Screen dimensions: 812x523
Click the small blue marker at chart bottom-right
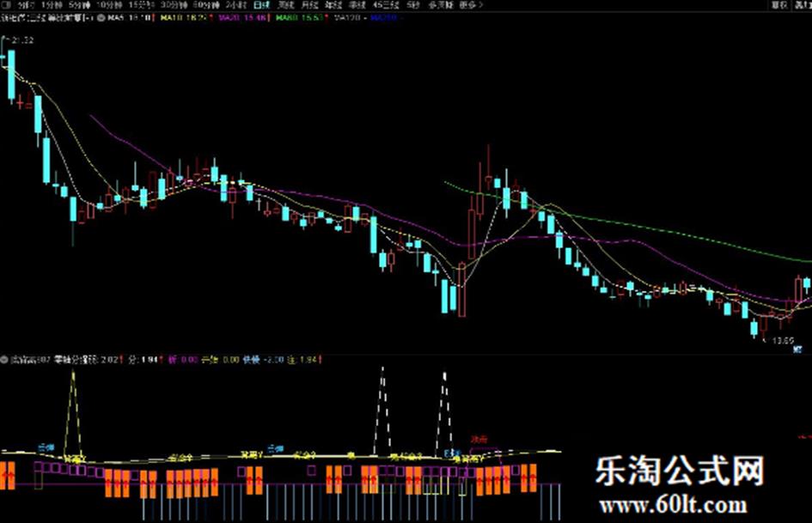[x=798, y=350]
